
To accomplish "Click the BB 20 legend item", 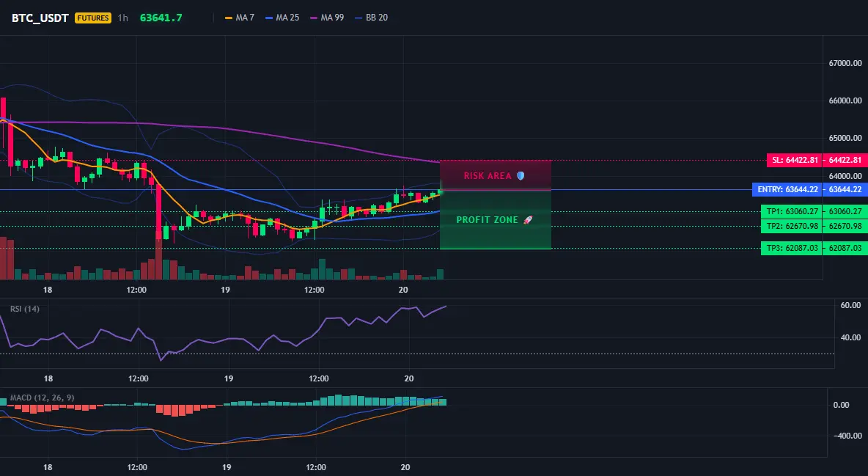I will click(372, 18).
